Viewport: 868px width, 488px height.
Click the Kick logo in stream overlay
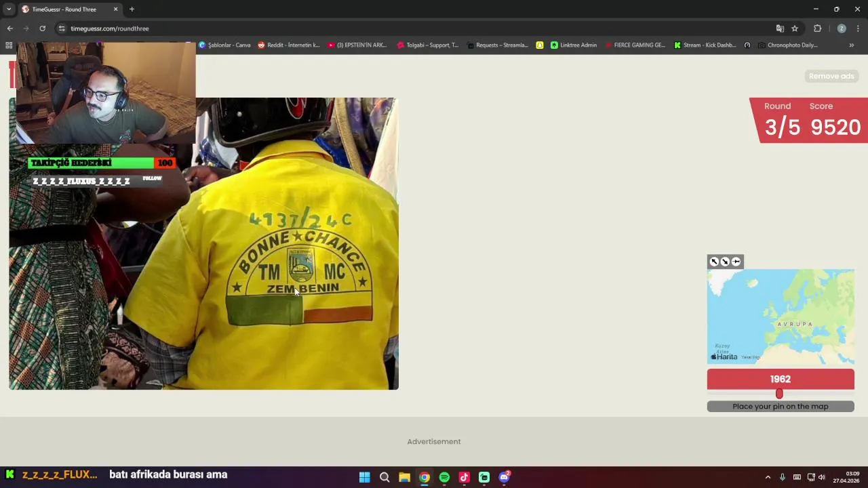pyautogui.click(x=9, y=474)
